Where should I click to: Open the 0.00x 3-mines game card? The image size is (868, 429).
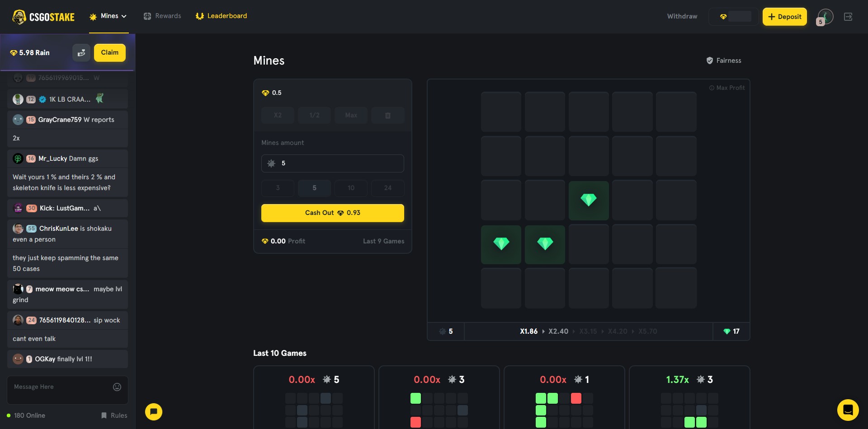point(439,397)
